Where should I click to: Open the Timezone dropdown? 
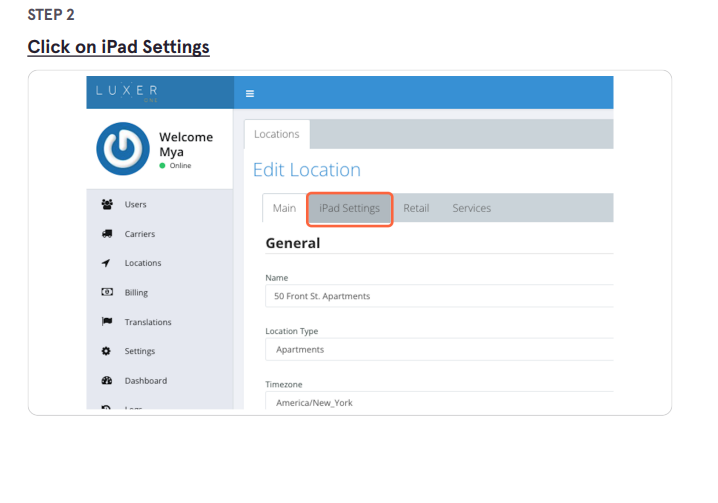(439, 400)
